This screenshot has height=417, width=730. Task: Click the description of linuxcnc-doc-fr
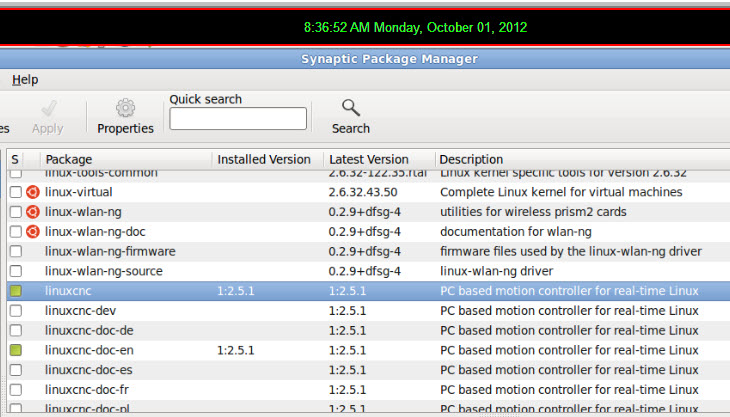pyautogui.click(x=569, y=390)
